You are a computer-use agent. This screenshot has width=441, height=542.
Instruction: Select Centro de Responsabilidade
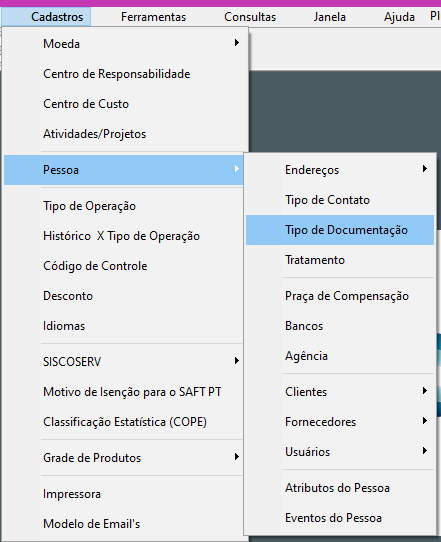point(124,74)
